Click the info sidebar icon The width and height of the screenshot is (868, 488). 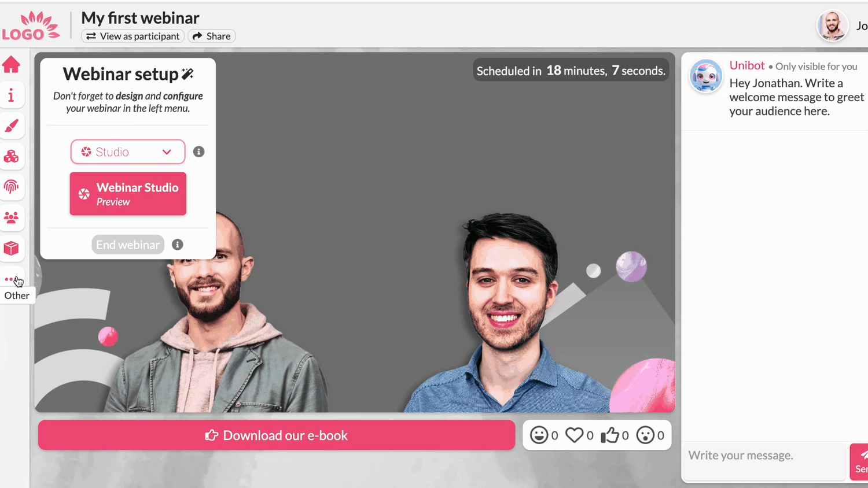pos(12,95)
